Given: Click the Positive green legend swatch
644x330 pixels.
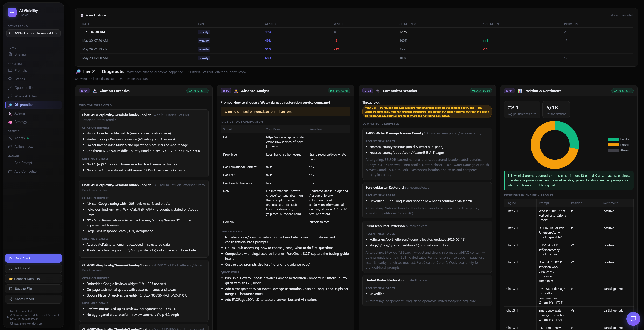Looking at the screenshot, I should click(613, 139).
